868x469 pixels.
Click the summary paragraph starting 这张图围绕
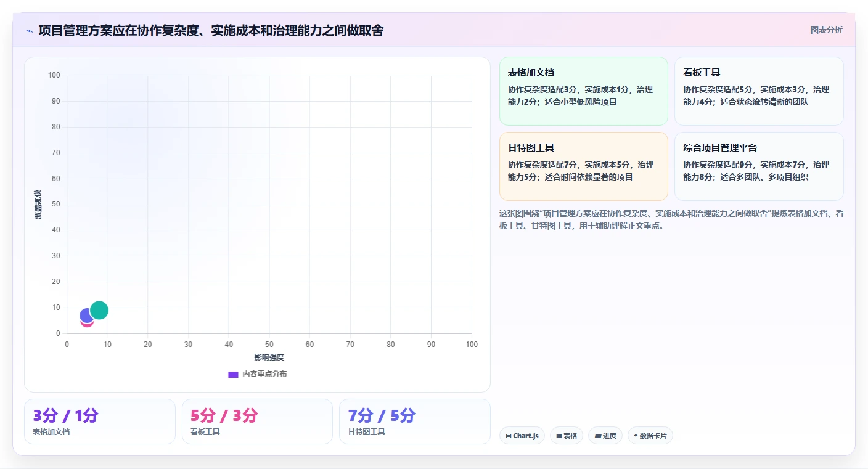tap(671, 219)
